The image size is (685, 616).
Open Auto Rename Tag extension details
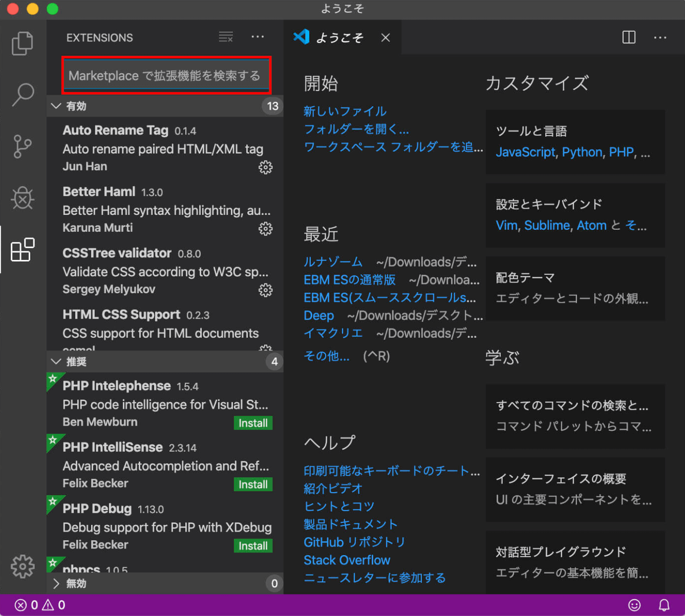[165, 148]
